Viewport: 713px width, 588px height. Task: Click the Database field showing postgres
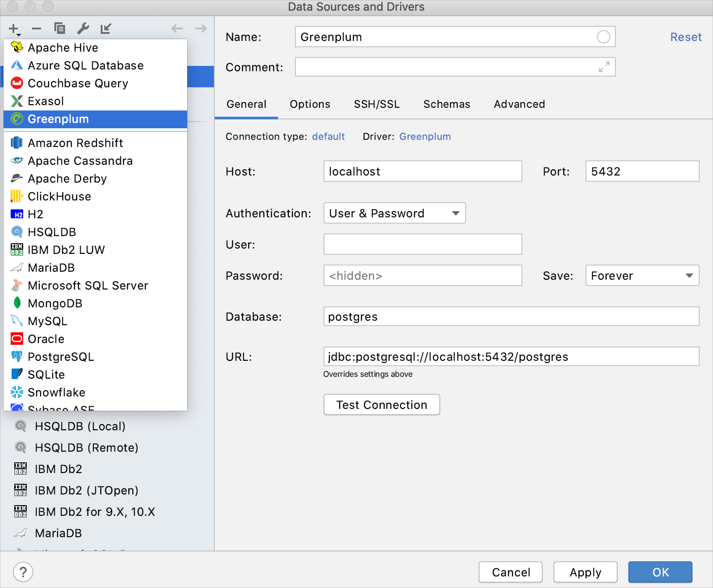click(511, 316)
